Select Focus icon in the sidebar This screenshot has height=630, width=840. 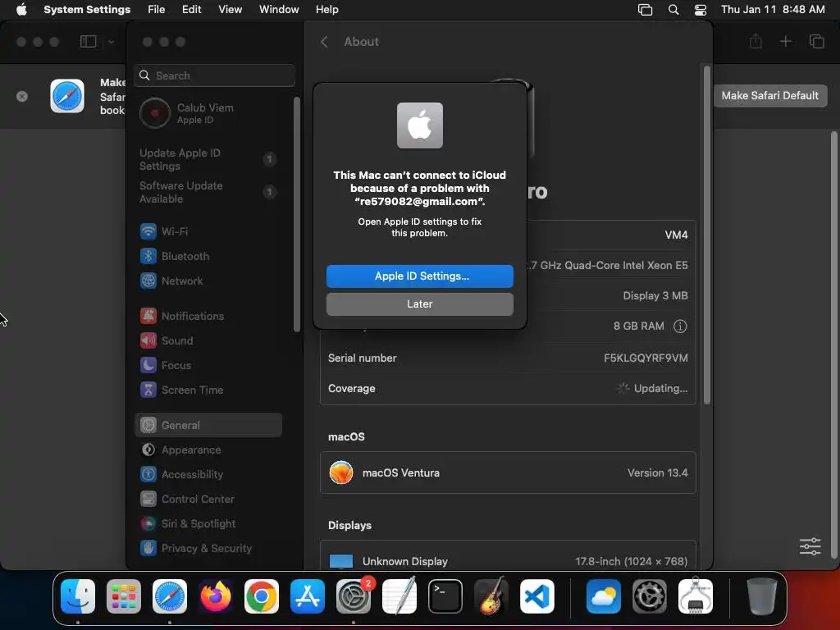(148, 365)
